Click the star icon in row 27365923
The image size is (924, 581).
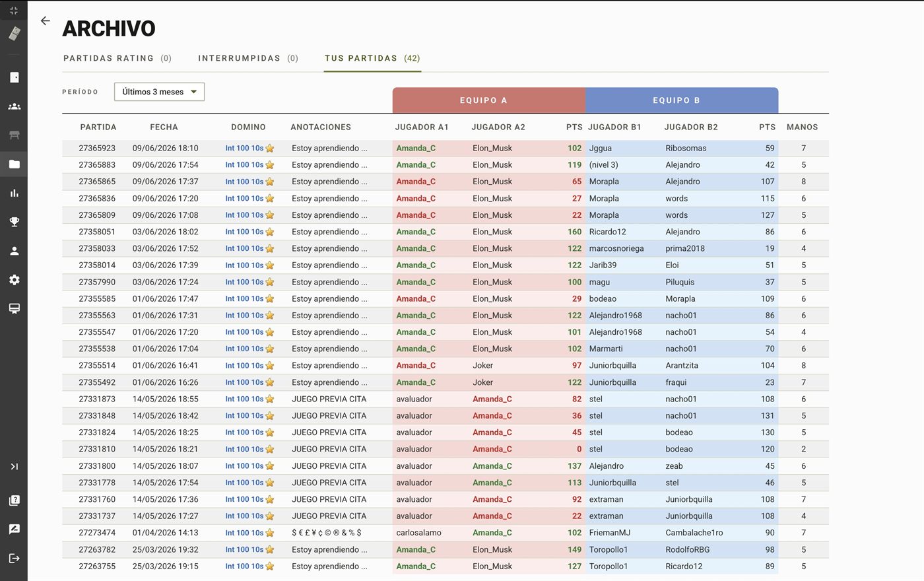tap(270, 148)
